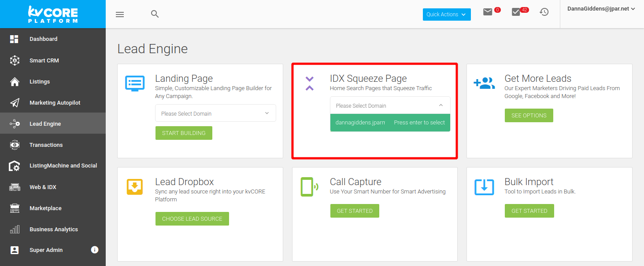Click the Lead Engine node icon
Image resolution: width=644 pixels, height=266 pixels.
tap(15, 124)
